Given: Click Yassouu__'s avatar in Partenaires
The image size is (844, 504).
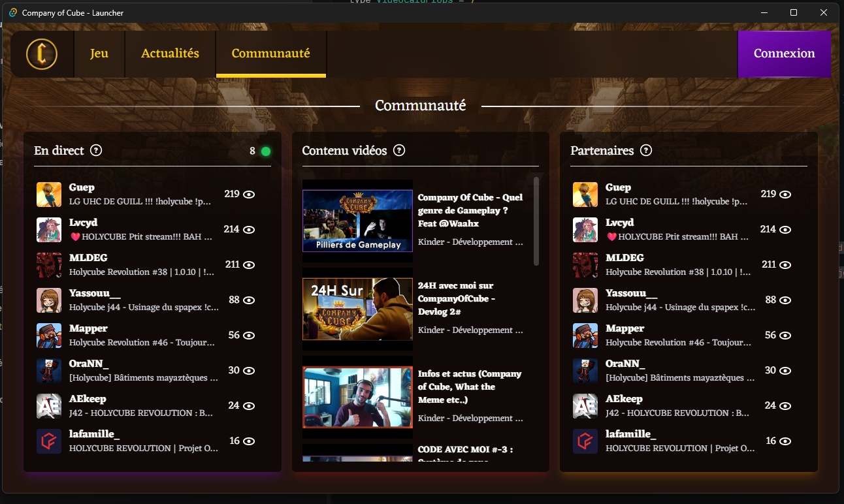Looking at the screenshot, I should [x=585, y=300].
